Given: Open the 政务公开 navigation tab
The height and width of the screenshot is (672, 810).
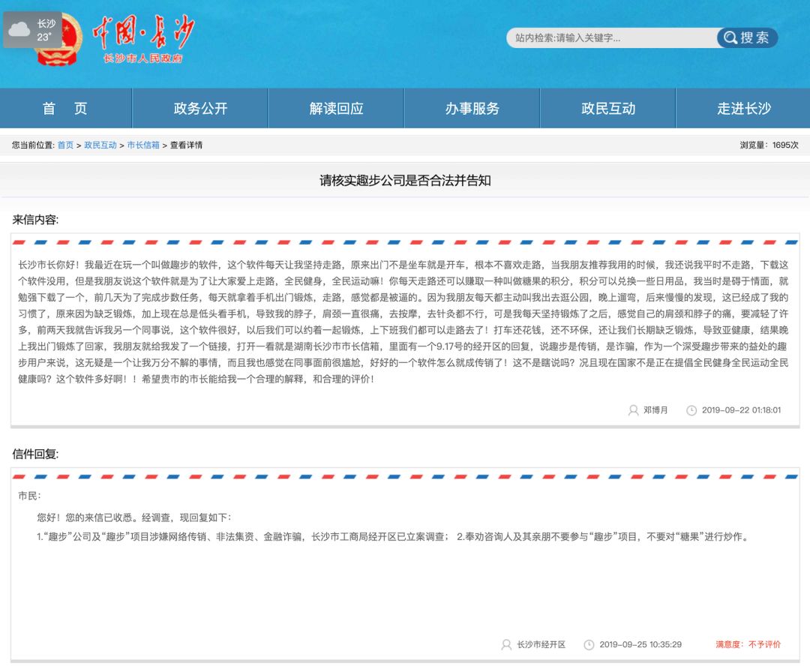Looking at the screenshot, I should pos(200,108).
